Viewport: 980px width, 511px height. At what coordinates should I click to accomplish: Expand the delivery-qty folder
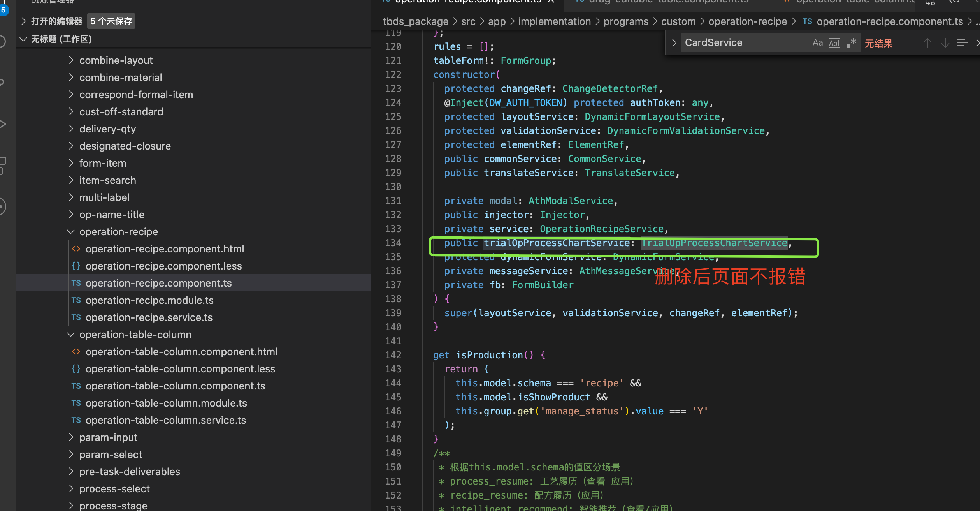point(107,129)
